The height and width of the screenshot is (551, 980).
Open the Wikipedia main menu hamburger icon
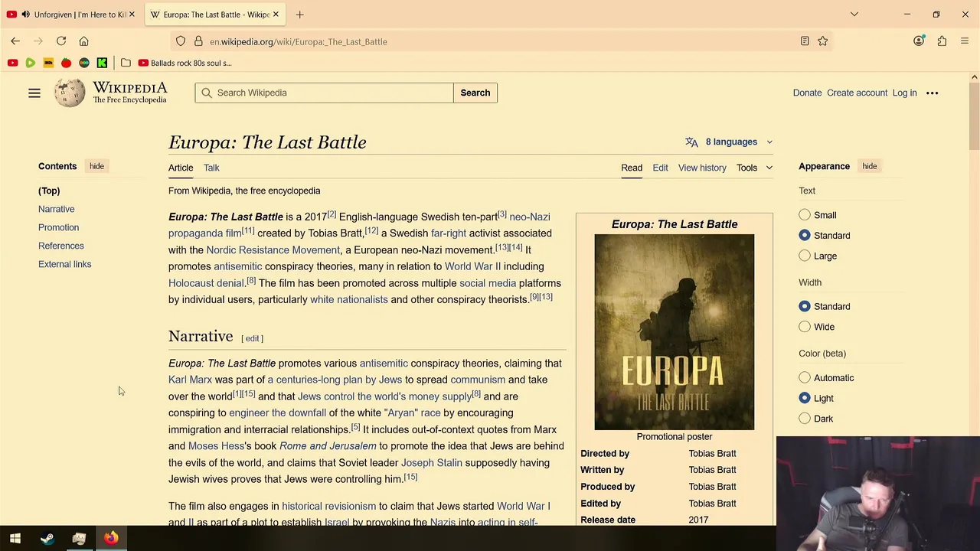point(34,93)
